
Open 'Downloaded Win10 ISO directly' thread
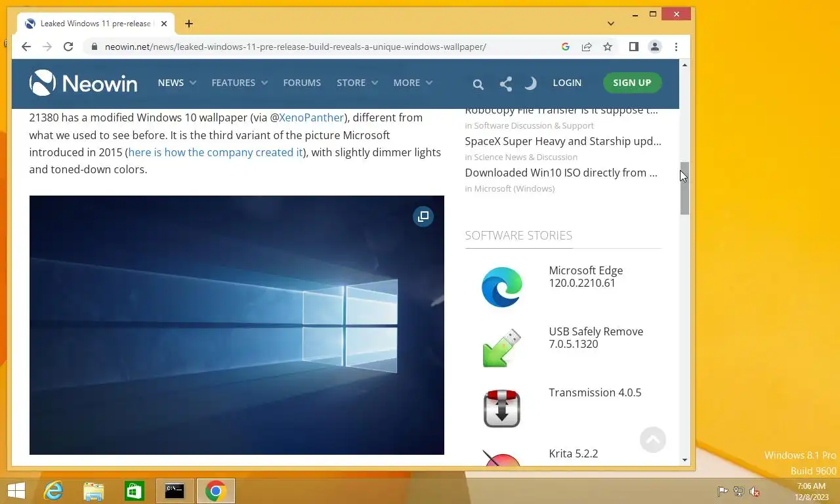(561, 173)
